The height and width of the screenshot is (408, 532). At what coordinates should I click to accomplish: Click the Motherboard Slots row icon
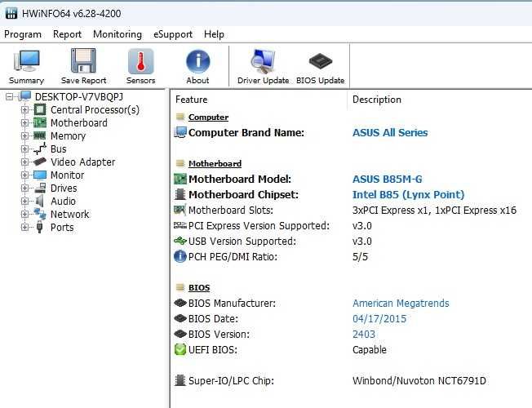pyautogui.click(x=180, y=210)
